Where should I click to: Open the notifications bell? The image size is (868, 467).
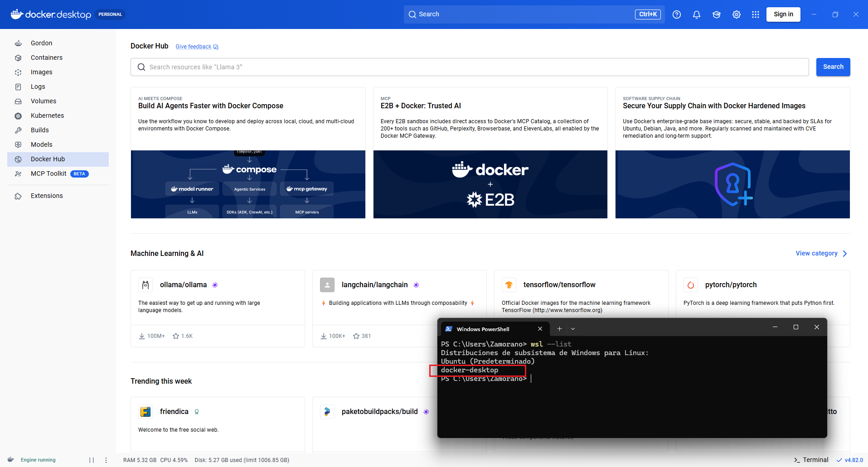(697, 14)
